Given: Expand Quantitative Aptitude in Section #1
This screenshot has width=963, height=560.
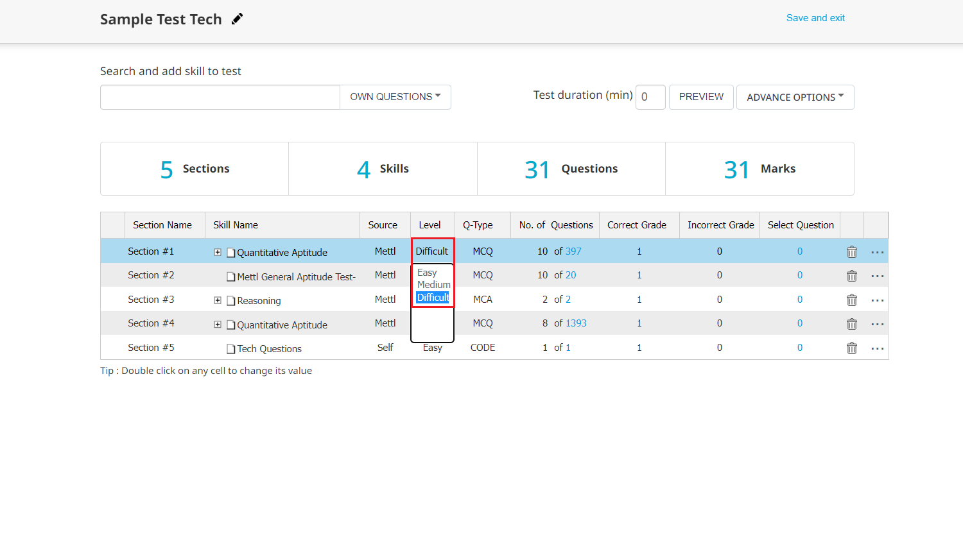Looking at the screenshot, I should [218, 252].
